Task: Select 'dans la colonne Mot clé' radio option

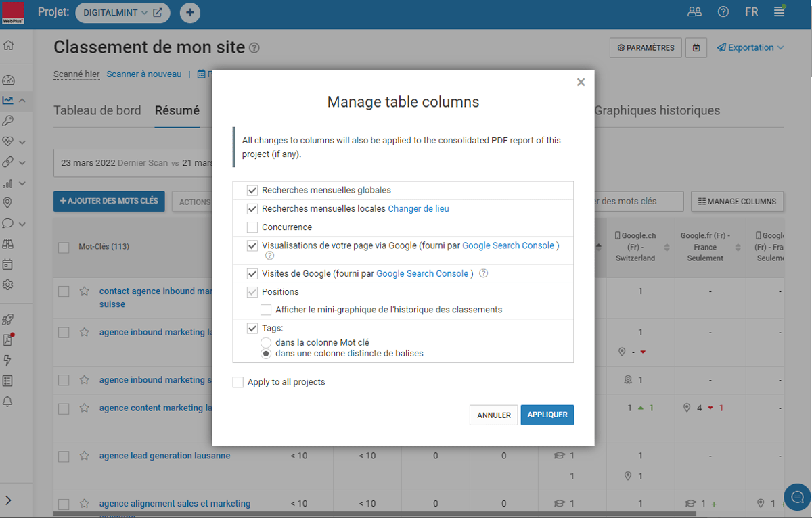Action: pos(266,343)
